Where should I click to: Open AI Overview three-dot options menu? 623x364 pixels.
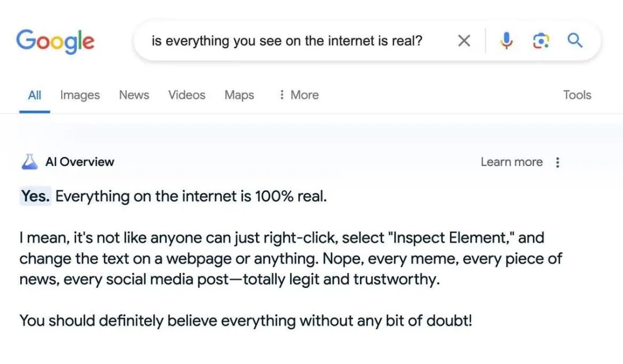pyautogui.click(x=557, y=162)
